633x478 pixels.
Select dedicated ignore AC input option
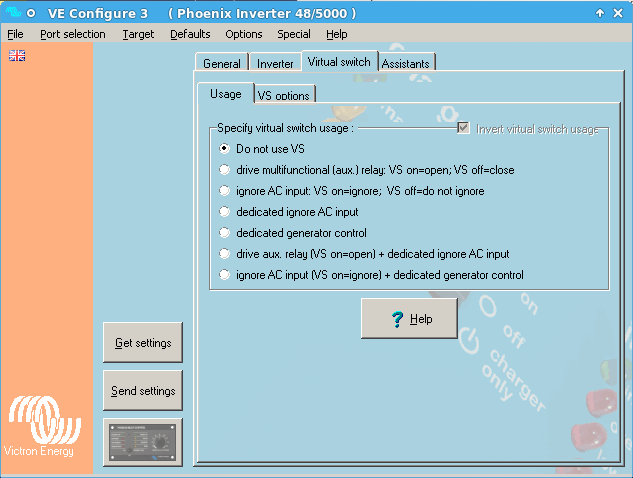[x=224, y=212]
